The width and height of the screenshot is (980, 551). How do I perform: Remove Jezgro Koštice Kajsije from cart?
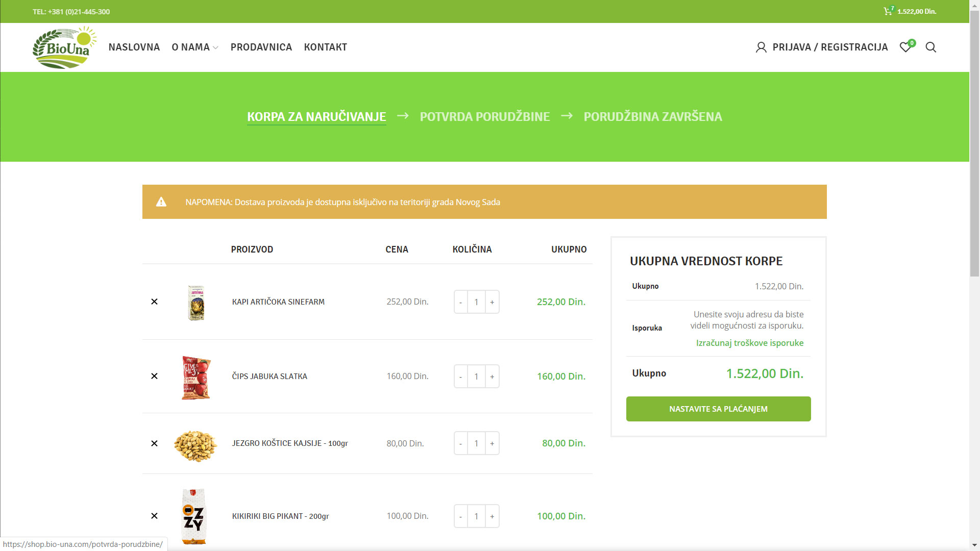point(154,443)
